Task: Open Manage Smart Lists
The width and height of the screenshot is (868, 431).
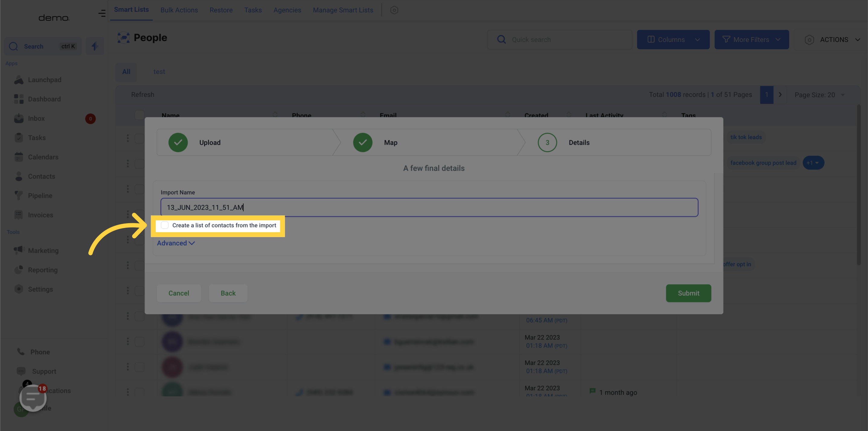Action: coord(343,10)
